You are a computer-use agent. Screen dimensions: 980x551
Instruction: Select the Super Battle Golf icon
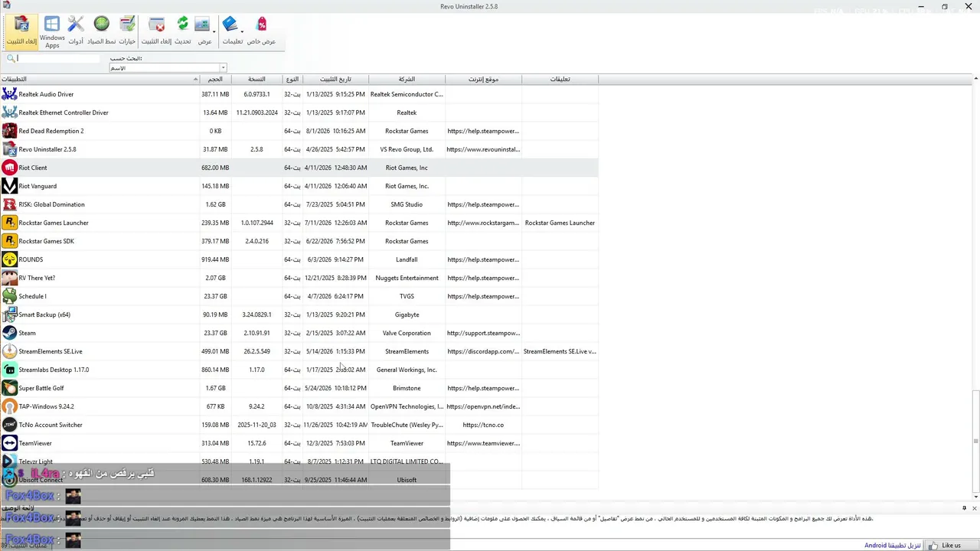click(9, 388)
